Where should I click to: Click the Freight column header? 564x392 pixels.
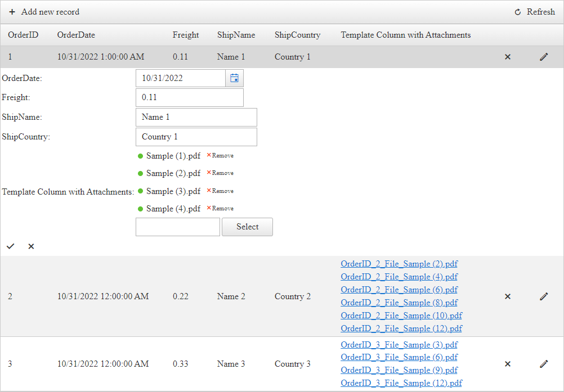[186, 35]
